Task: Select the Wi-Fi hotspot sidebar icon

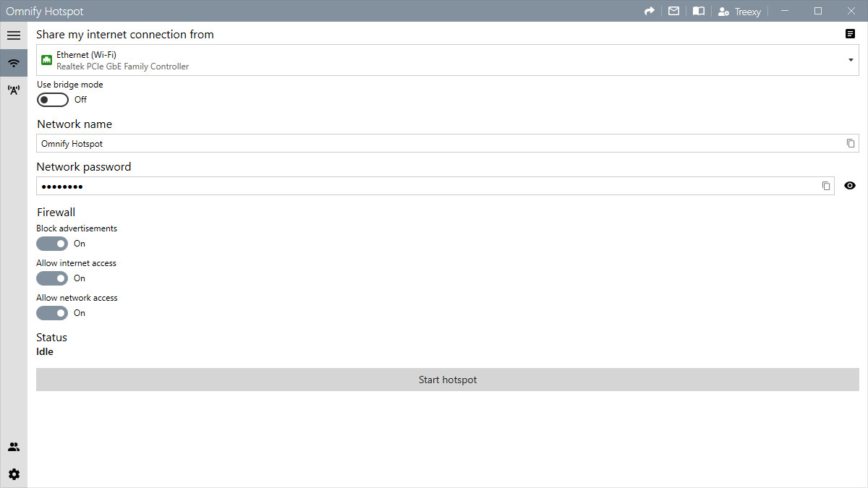Action: pos(14,62)
